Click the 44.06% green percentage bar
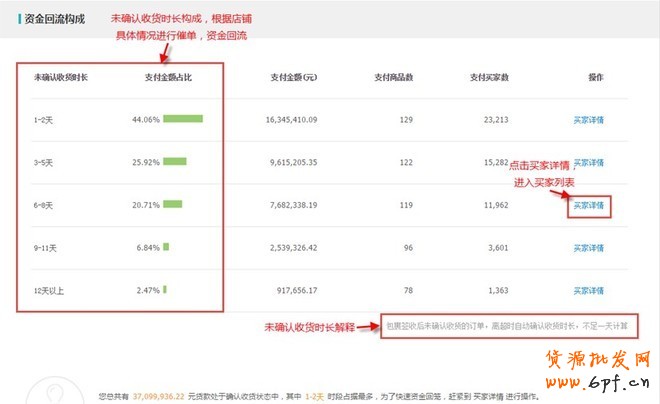The width and height of the screenshot is (660, 404). click(183, 119)
